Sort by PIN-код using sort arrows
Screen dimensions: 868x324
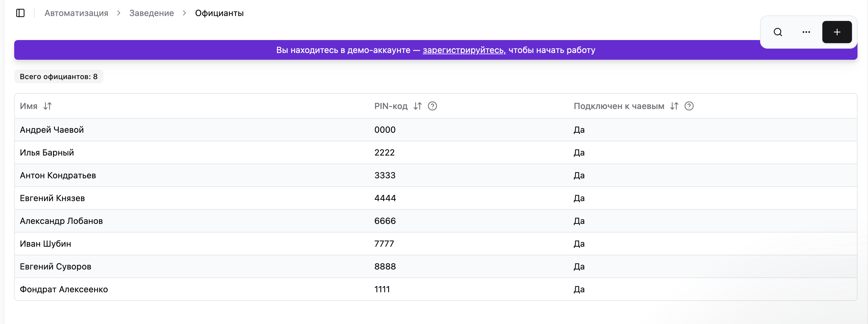click(x=417, y=106)
